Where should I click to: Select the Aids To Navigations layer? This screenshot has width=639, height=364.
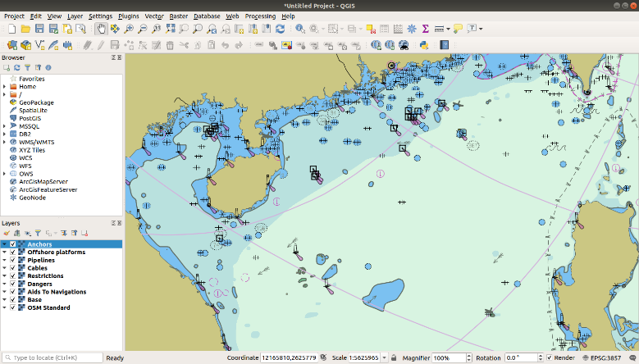point(56,292)
